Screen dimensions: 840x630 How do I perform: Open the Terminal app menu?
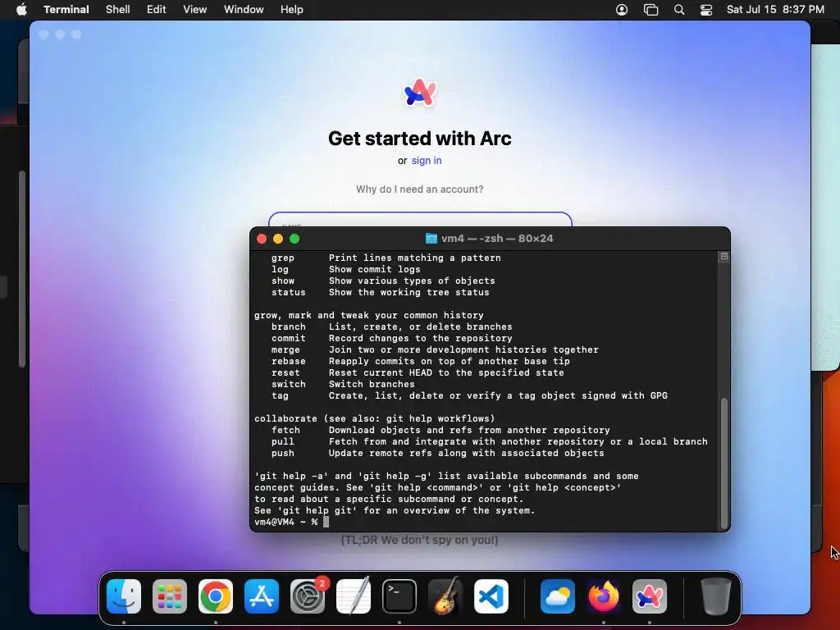point(66,10)
